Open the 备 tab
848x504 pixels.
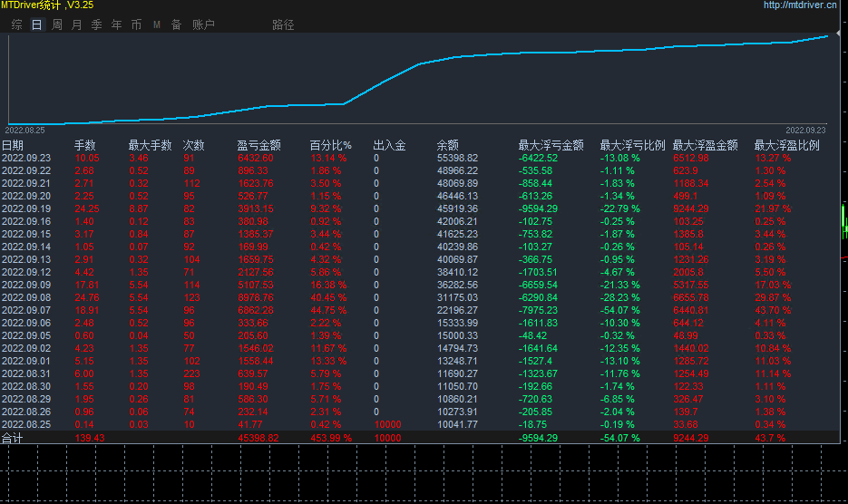click(x=176, y=24)
